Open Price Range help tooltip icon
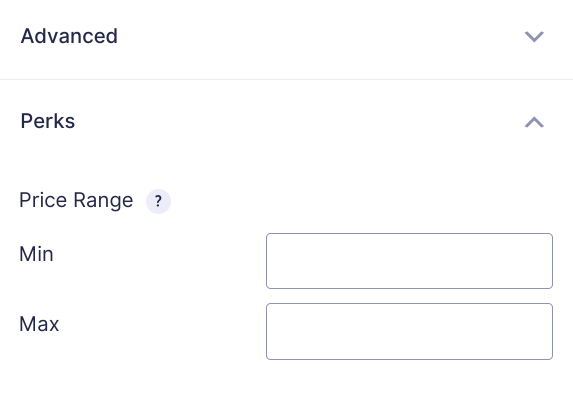Screen dimensions: 573x402 [x=158, y=201]
